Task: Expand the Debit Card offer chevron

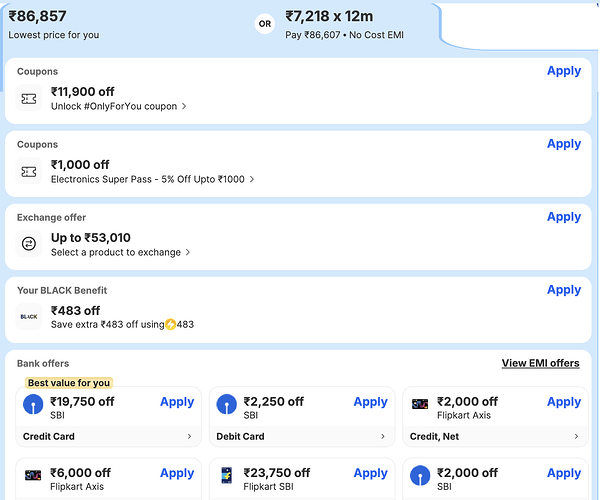Action: coord(383,436)
